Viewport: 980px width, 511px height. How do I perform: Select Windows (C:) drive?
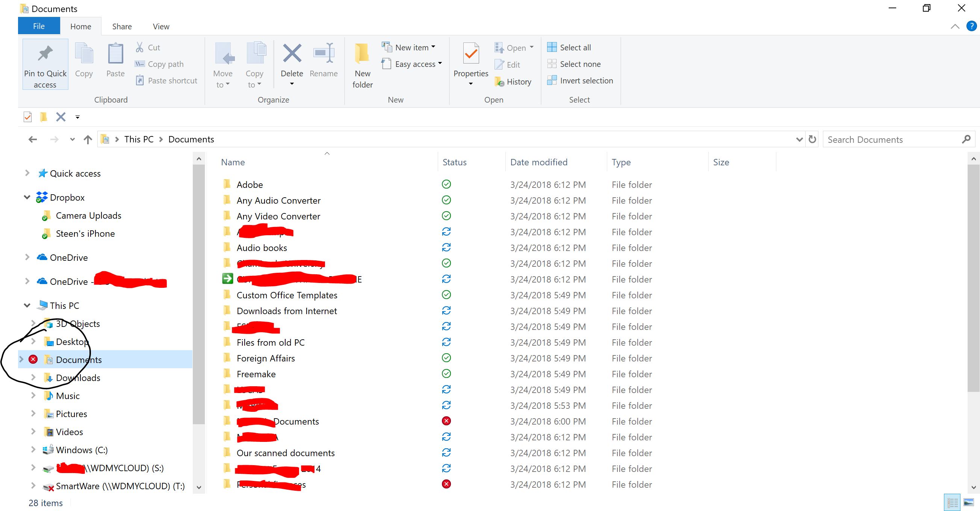[82, 450]
